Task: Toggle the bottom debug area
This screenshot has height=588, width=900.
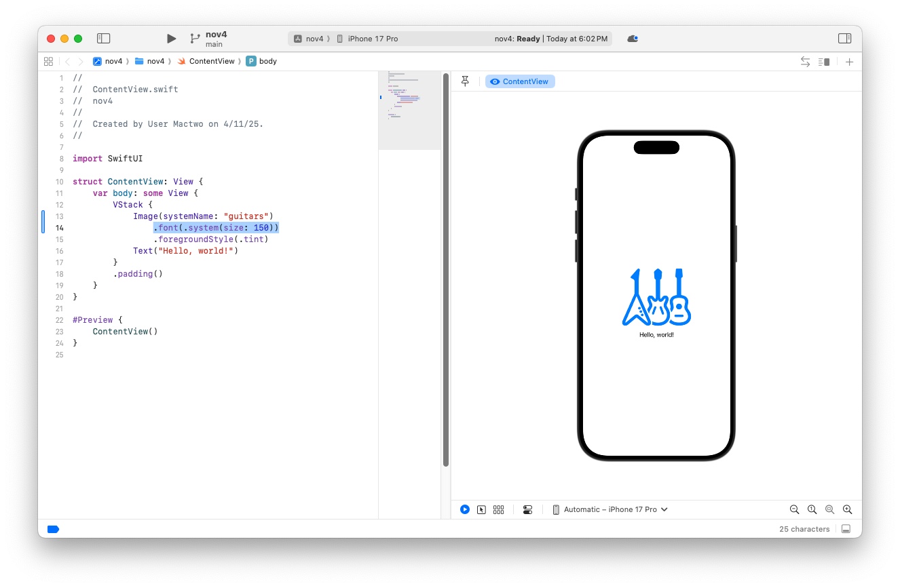Action: pyautogui.click(x=846, y=529)
